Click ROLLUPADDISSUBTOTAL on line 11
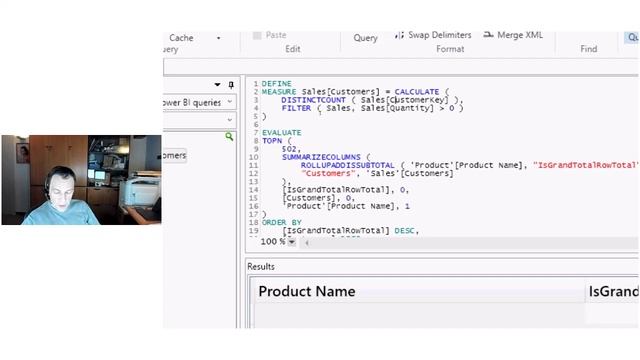Image resolution: width=640 pixels, height=360 pixels. tap(347, 165)
